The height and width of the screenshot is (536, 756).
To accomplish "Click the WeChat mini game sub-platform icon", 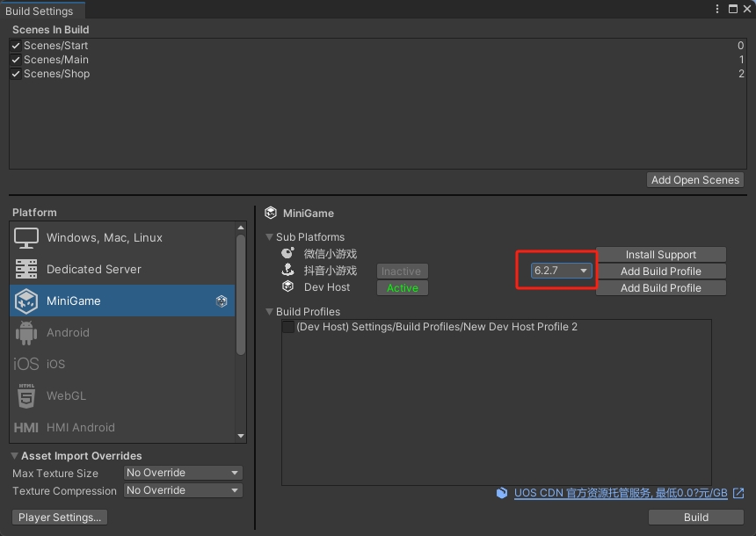I will (287, 254).
